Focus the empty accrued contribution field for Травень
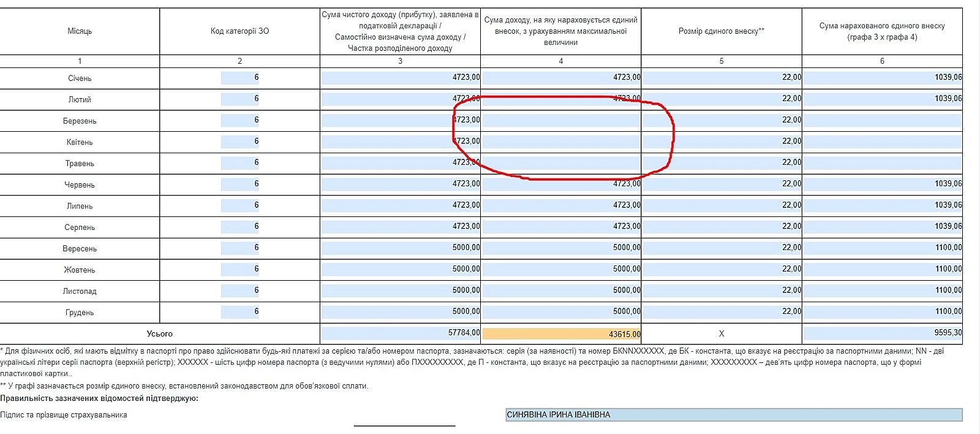The image size is (980, 434). click(x=882, y=163)
